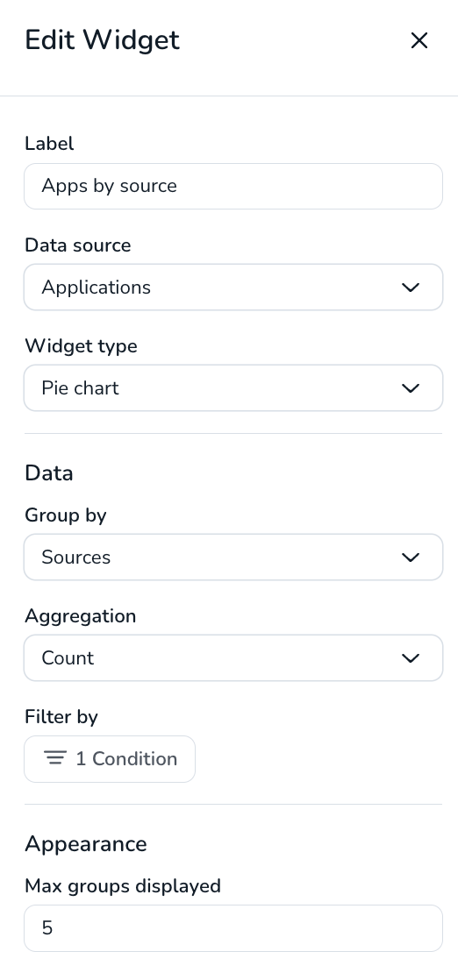
Task: Click the chevron arrow in Data source field
Action: (411, 288)
